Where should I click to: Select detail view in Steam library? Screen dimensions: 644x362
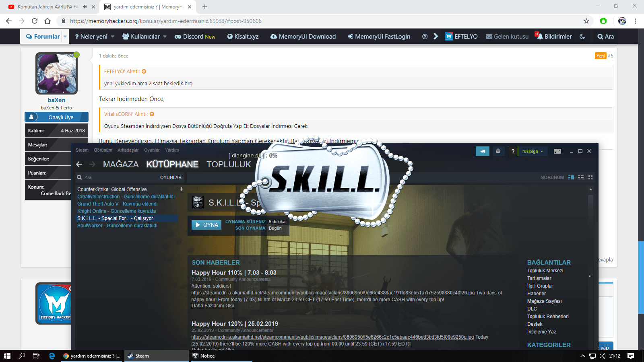pyautogui.click(x=571, y=177)
